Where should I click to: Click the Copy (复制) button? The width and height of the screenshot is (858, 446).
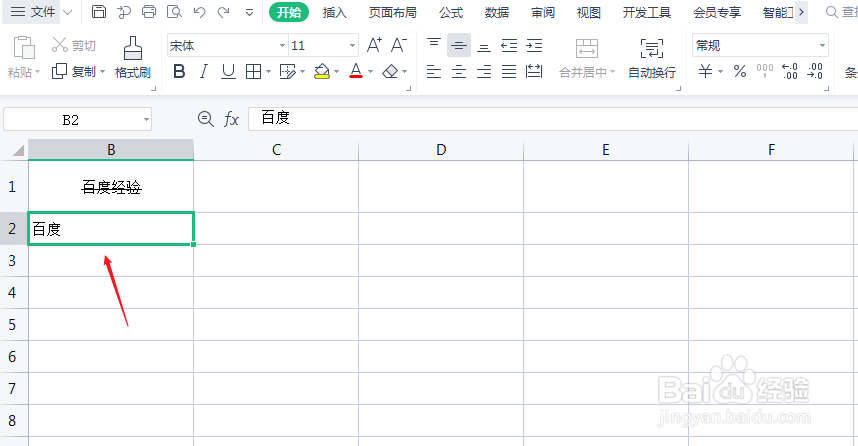(77, 72)
